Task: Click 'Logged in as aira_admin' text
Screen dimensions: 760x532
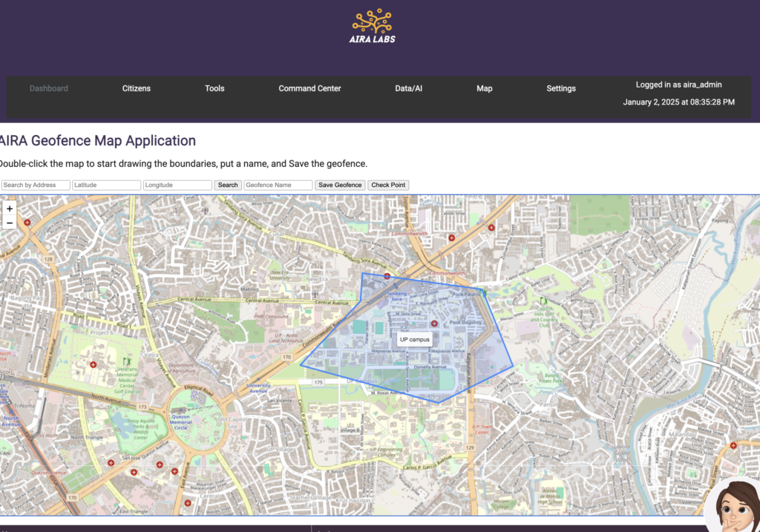Action: 678,85
